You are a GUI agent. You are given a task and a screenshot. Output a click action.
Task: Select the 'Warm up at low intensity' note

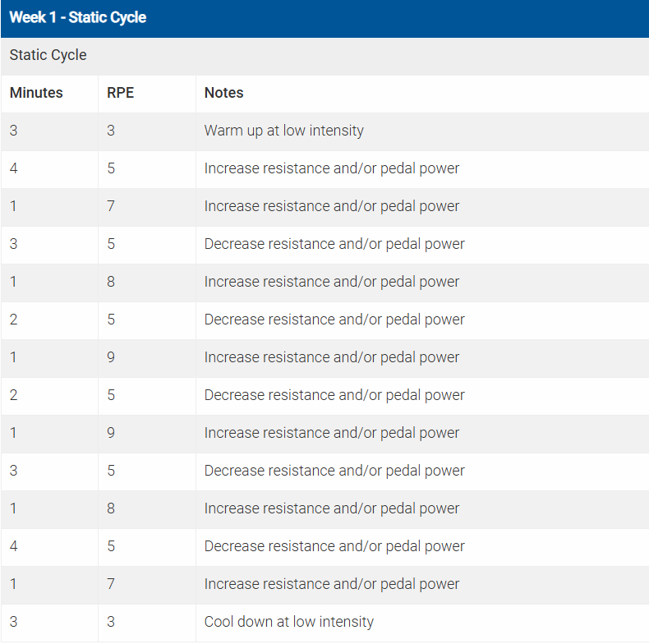(283, 131)
